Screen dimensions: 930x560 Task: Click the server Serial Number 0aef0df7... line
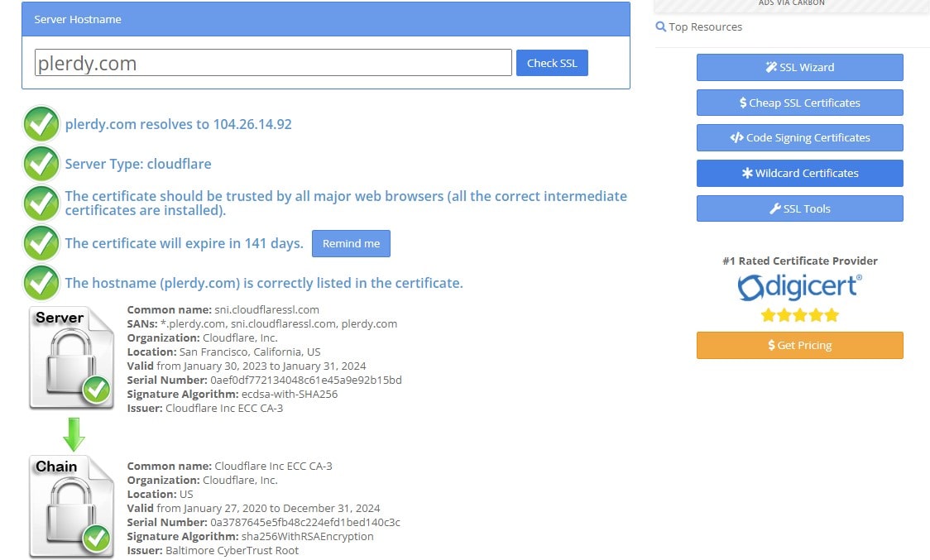coord(265,380)
